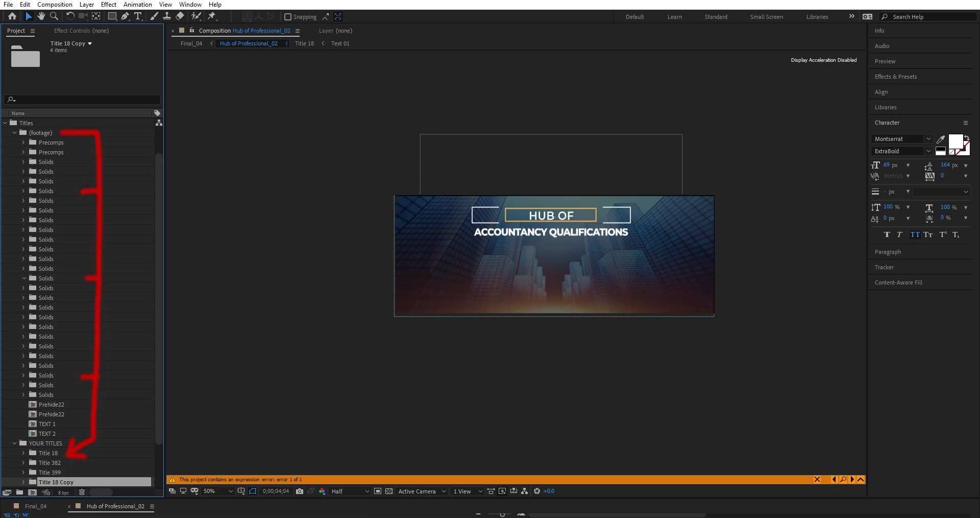Image resolution: width=980 pixels, height=518 pixels.
Task: Select the Brush tool
Action: point(154,16)
